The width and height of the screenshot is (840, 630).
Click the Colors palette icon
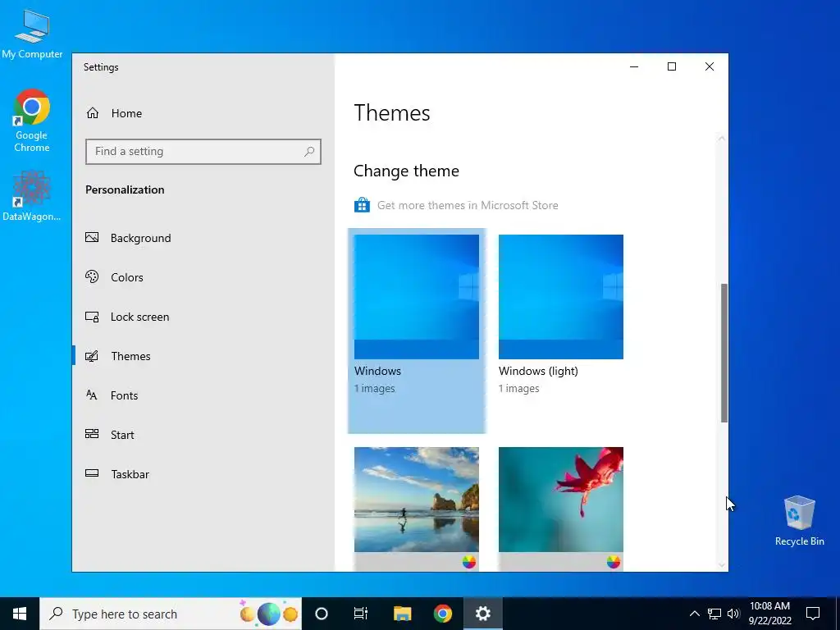pyautogui.click(x=92, y=276)
